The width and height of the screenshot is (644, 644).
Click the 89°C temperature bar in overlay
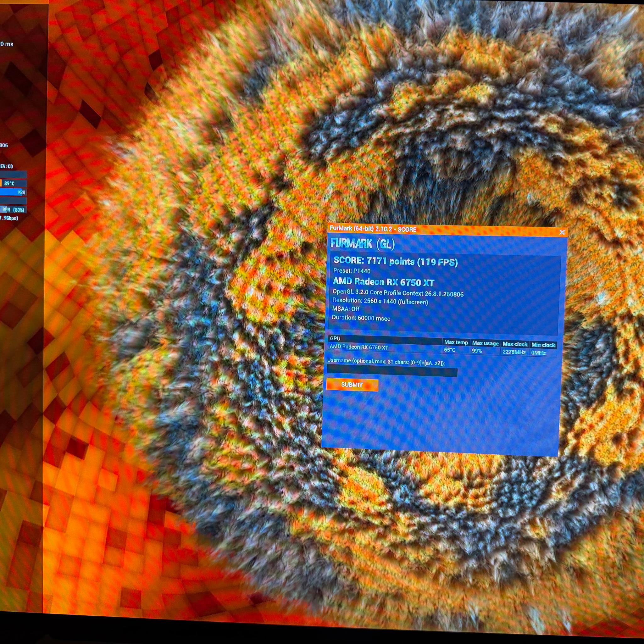coord(13,183)
